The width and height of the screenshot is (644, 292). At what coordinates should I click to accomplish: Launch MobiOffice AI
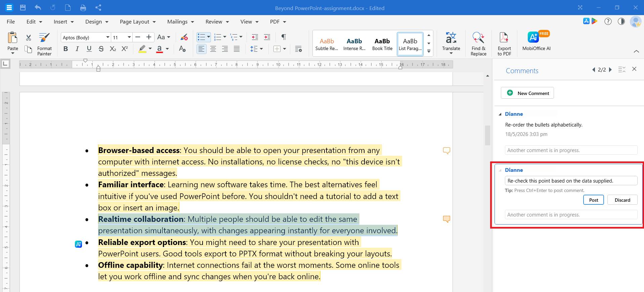pyautogui.click(x=536, y=41)
